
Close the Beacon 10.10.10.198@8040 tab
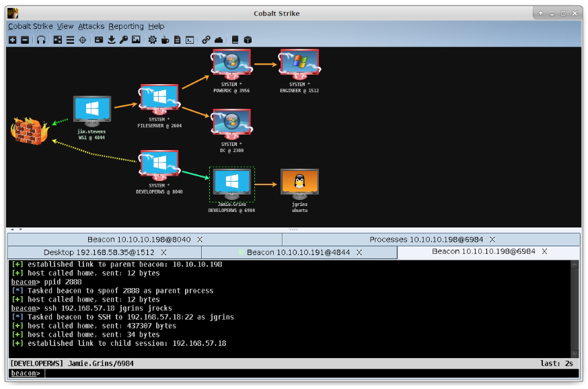pos(200,240)
